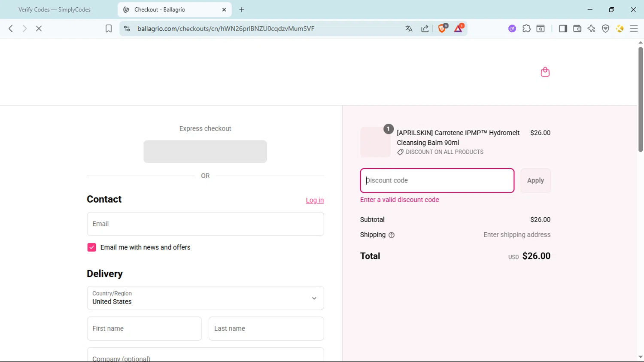Minimize the browser window
This screenshot has width=644, height=362.
point(590,9)
